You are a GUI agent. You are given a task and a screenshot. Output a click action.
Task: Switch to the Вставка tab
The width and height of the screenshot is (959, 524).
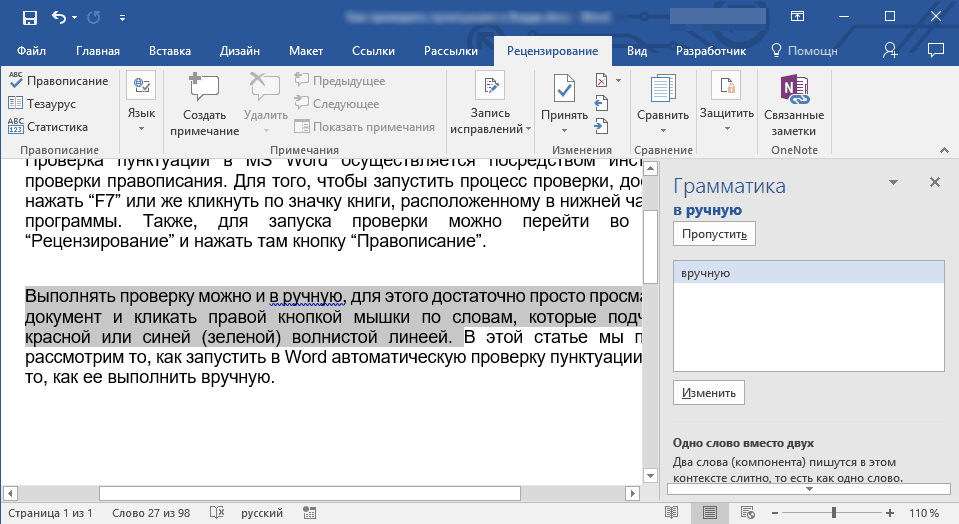pyautogui.click(x=170, y=51)
